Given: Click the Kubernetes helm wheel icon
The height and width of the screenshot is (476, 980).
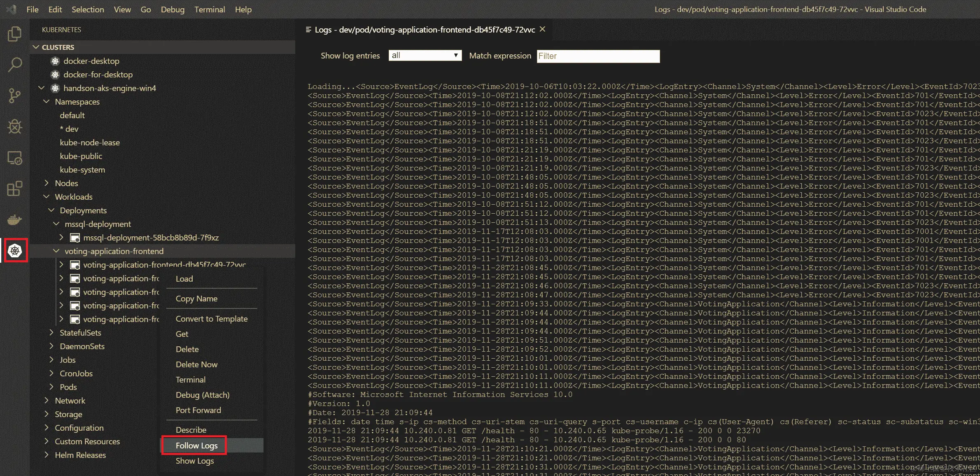Looking at the screenshot, I should point(15,250).
